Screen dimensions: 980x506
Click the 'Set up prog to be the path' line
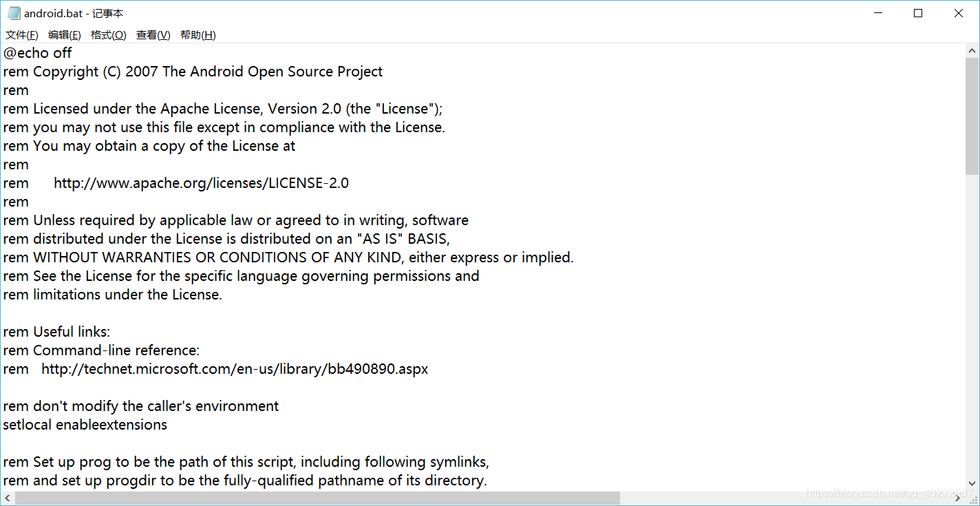(x=246, y=462)
